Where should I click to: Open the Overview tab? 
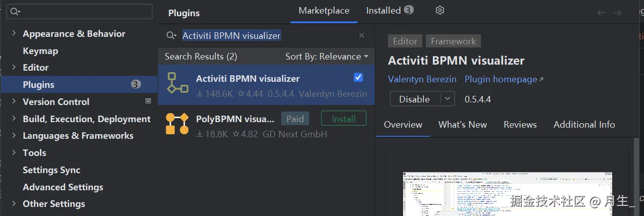pyautogui.click(x=403, y=125)
